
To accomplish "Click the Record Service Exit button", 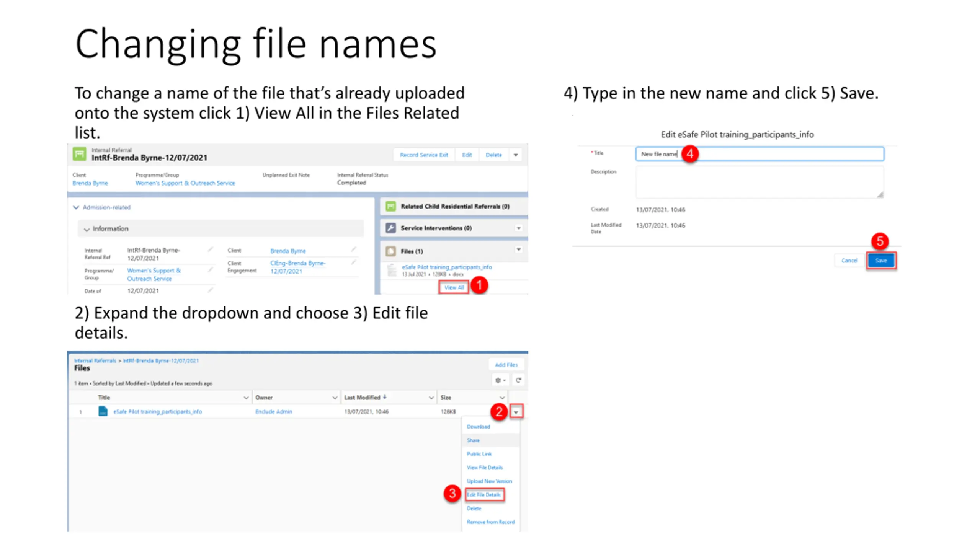I will tap(424, 155).
